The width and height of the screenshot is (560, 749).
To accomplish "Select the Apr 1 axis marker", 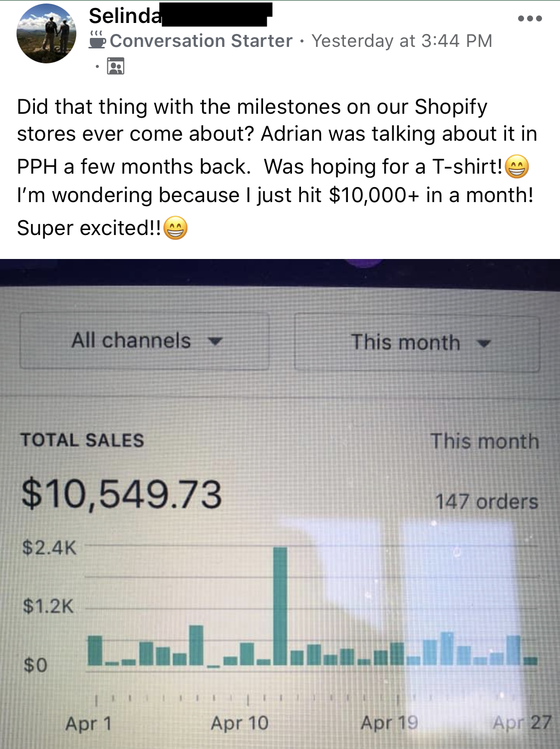I will (88, 723).
